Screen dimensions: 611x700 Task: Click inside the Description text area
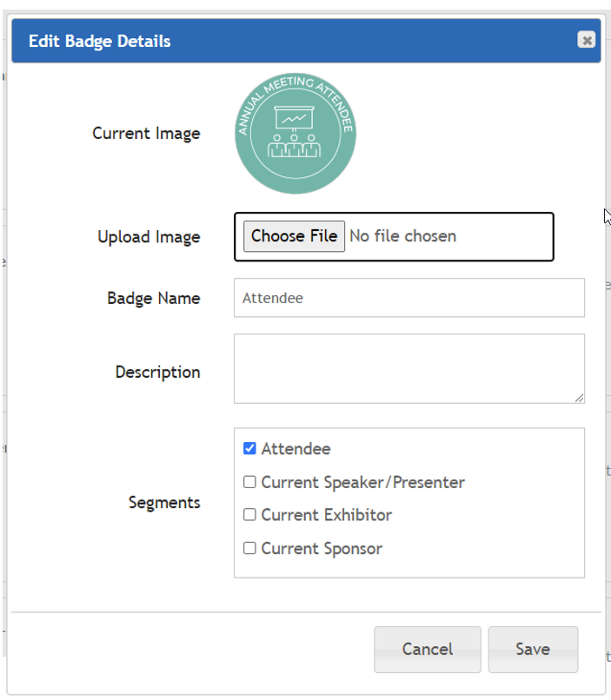click(408, 368)
